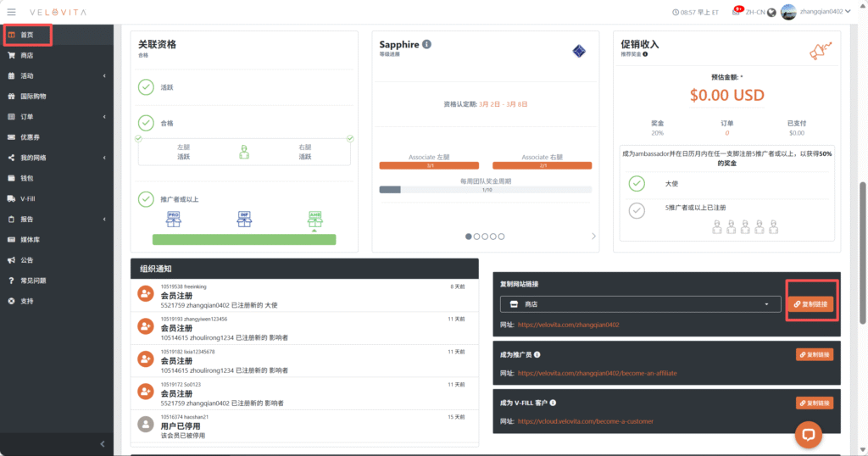Click 复制链接 button for 成为推广员

[x=814, y=354]
